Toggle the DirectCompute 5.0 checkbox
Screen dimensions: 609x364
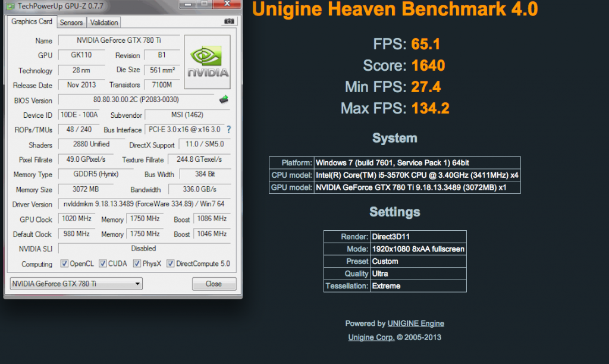point(171,263)
